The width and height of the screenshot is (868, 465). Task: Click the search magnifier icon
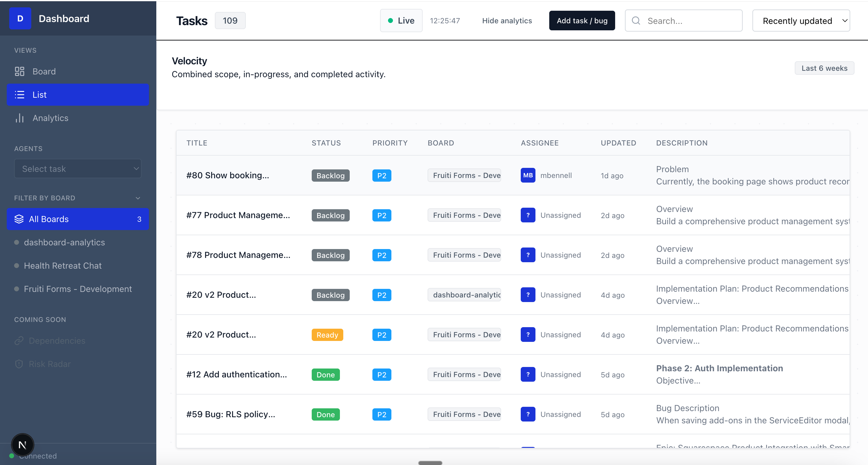tap(636, 21)
